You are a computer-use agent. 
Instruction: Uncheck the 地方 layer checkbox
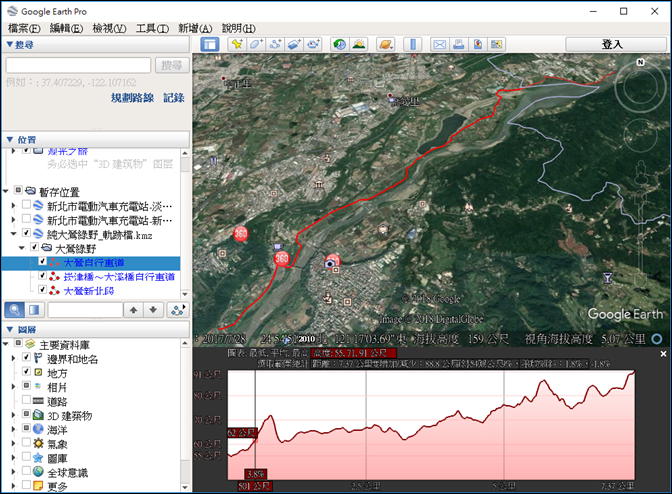click(26, 371)
